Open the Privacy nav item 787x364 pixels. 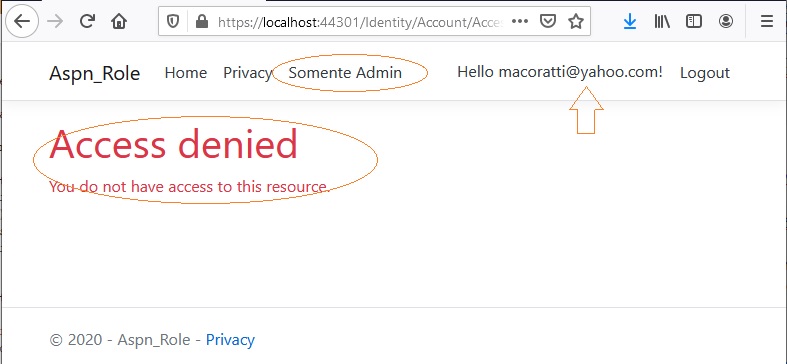pyautogui.click(x=247, y=73)
